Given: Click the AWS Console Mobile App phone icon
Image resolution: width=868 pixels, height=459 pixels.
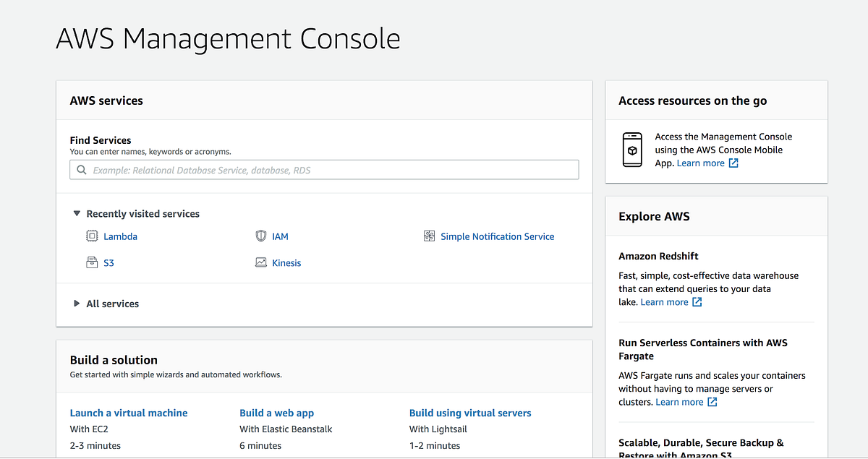Looking at the screenshot, I should click(x=631, y=150).
